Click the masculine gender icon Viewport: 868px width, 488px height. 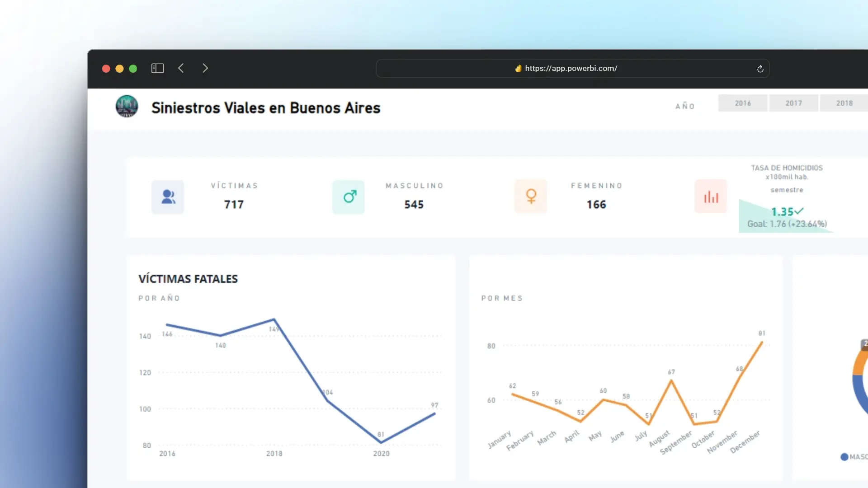click(x=349, y=197)
